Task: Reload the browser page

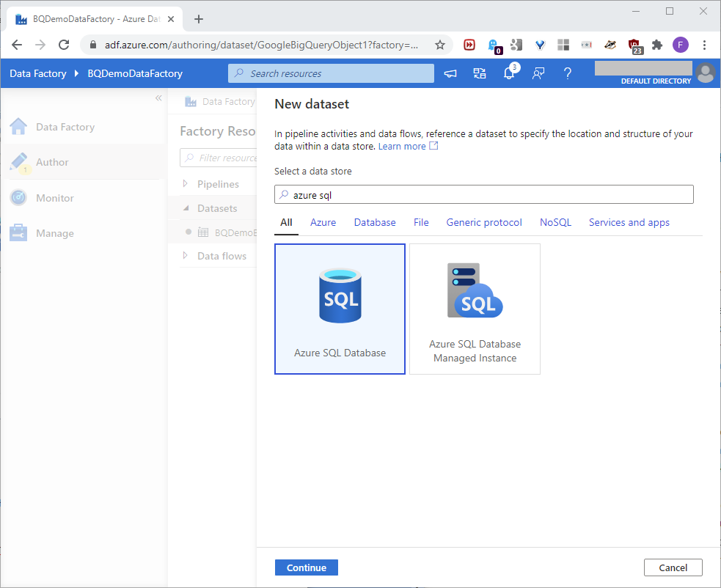Action: click(64, 45)
